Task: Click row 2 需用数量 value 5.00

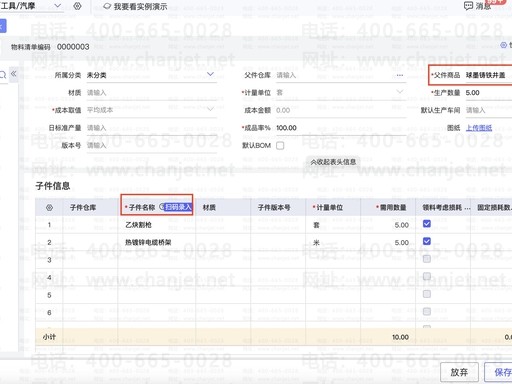Action: [x=401, y=242]
